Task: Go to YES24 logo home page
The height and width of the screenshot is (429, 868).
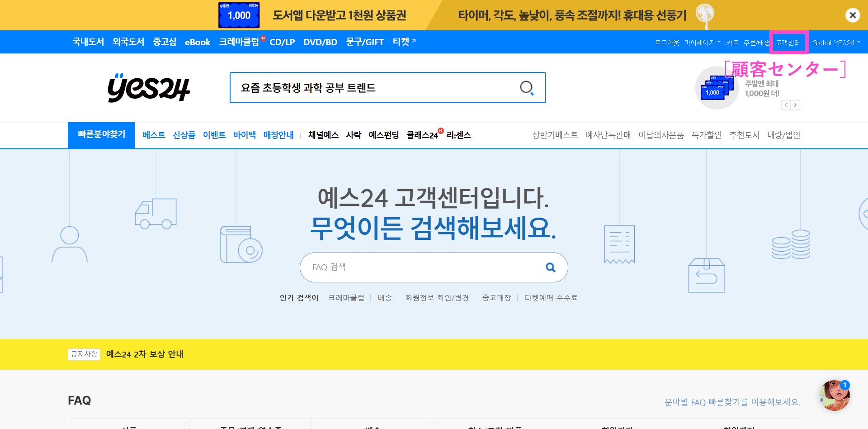Action: pyautogui.click(x=149, y=88)
